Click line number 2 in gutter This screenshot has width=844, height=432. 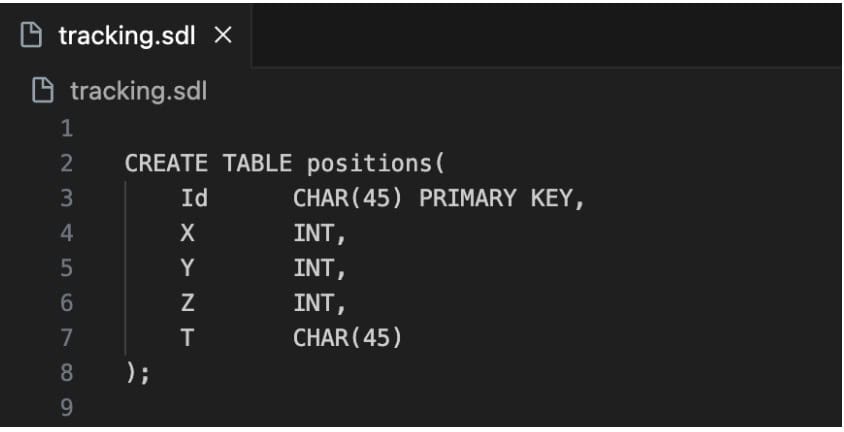67,164
